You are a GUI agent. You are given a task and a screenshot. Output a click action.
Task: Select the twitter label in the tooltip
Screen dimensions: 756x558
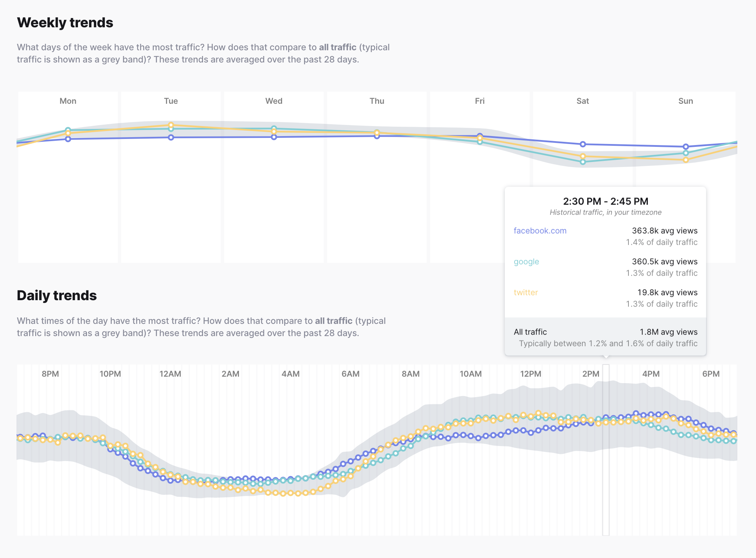[526, 293]
